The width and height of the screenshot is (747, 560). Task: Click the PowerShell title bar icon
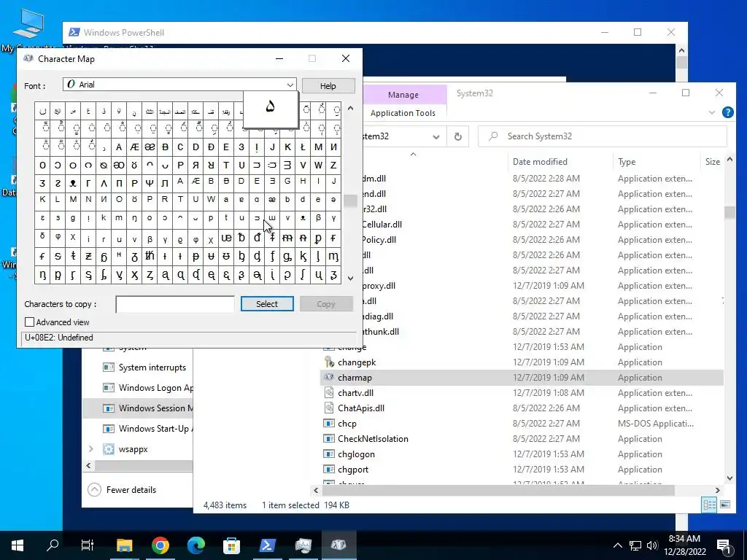[x=74, y=32]
